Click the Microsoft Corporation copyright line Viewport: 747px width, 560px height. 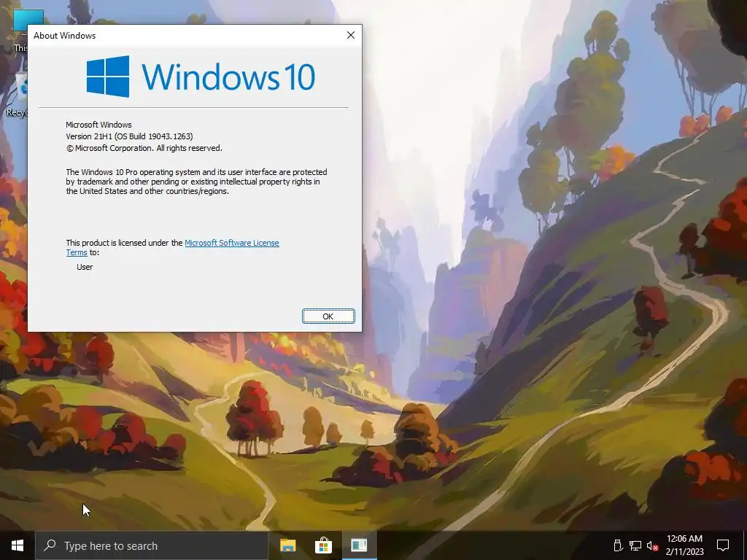144,148
